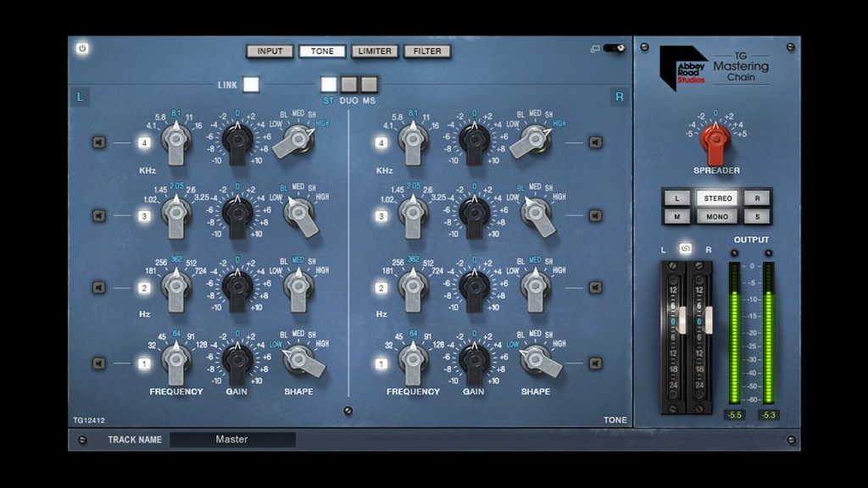Select MONO monitoring mode

[718, 217]
